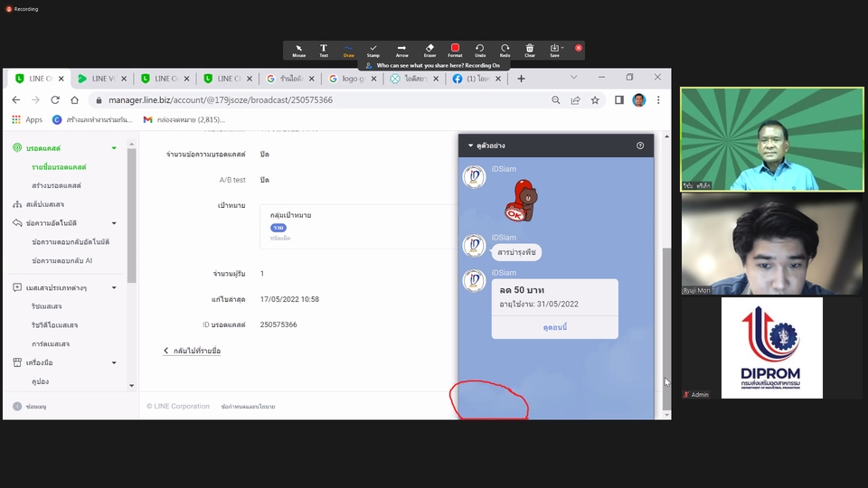The height and width of the screenshot is (488, 868).
Task: Go back in browser history
Action: 16,100
